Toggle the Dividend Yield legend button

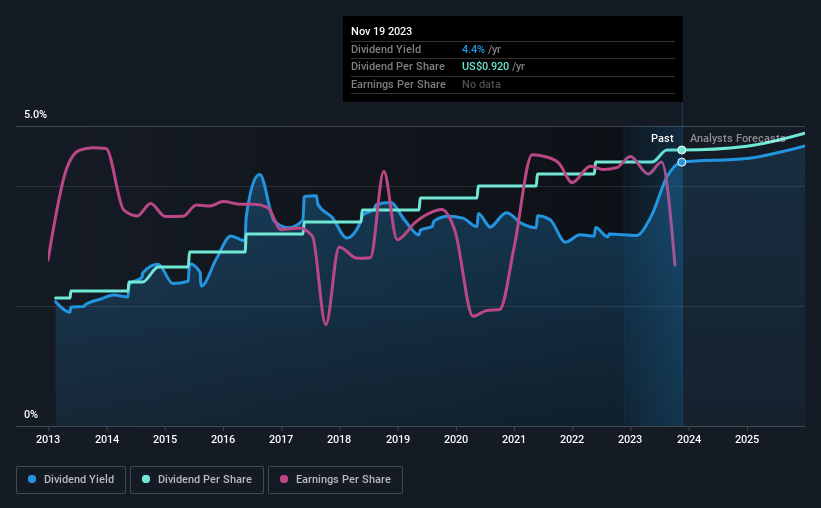[71, 480]
